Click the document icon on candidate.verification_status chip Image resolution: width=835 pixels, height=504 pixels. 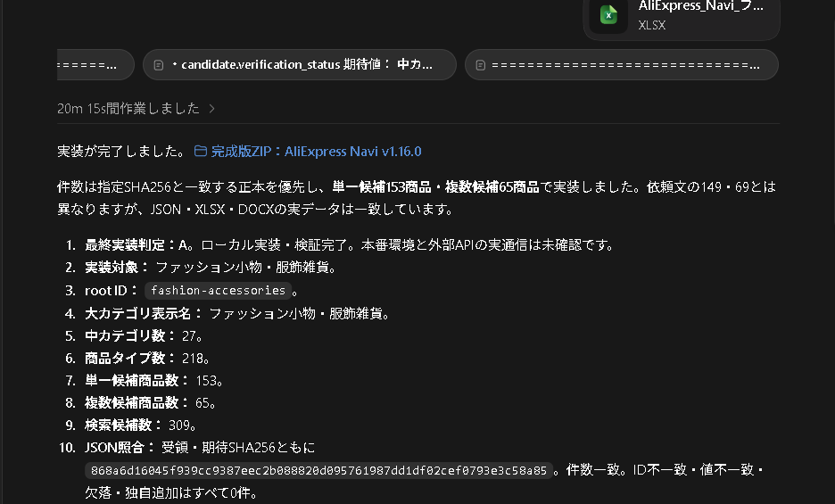click(x=159, y=65)
